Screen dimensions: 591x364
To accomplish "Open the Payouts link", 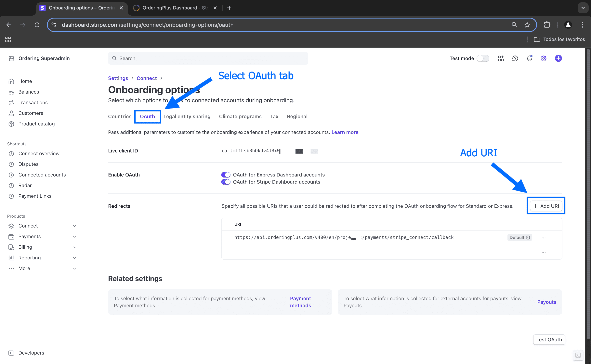I will 546,302.
